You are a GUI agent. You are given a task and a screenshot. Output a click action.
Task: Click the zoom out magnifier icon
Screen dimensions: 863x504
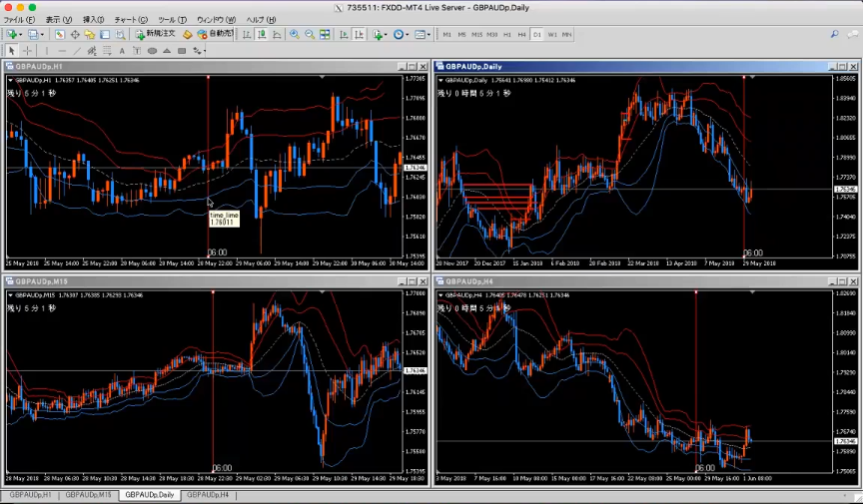tap(310, 34)
